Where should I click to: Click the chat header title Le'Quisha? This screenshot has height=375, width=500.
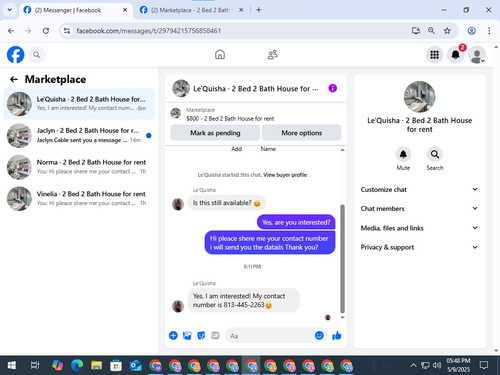click(255, 89)
